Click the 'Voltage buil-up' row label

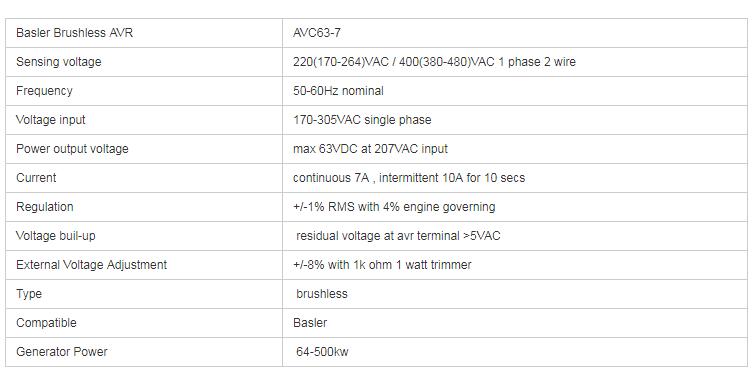pos(56,236)
